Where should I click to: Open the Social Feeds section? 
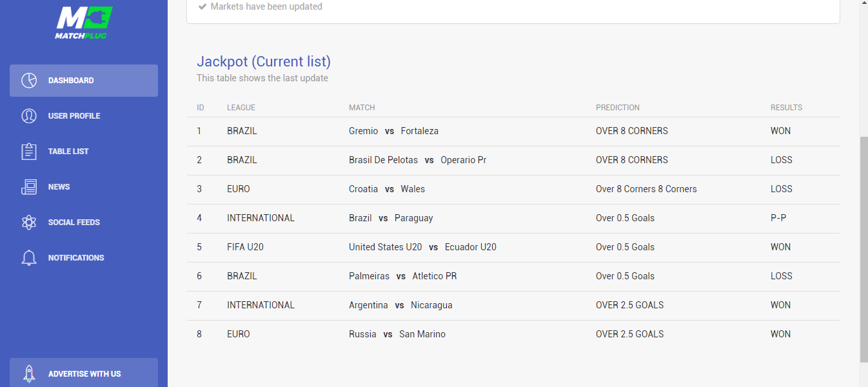click(x=84, y=223)
